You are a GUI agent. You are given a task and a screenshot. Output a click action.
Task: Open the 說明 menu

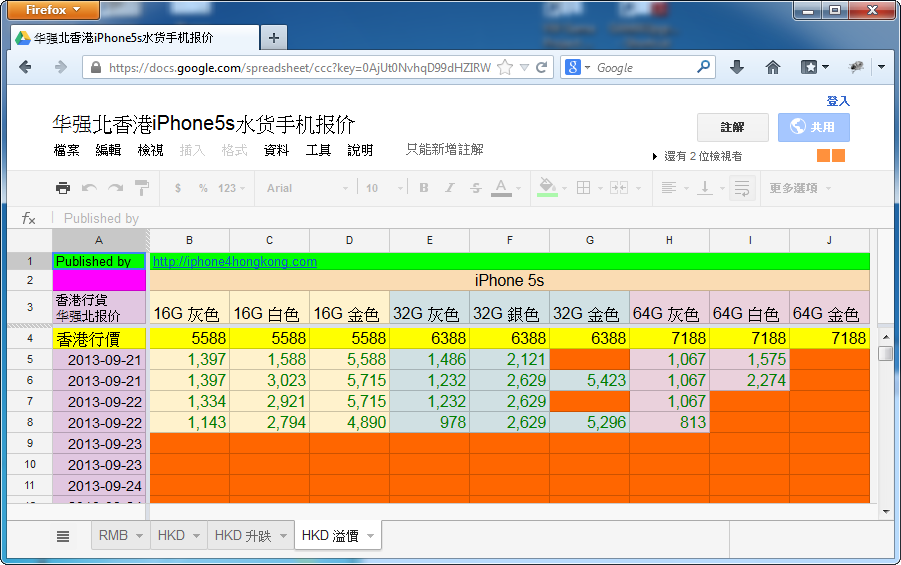click(x=360, y=150)
